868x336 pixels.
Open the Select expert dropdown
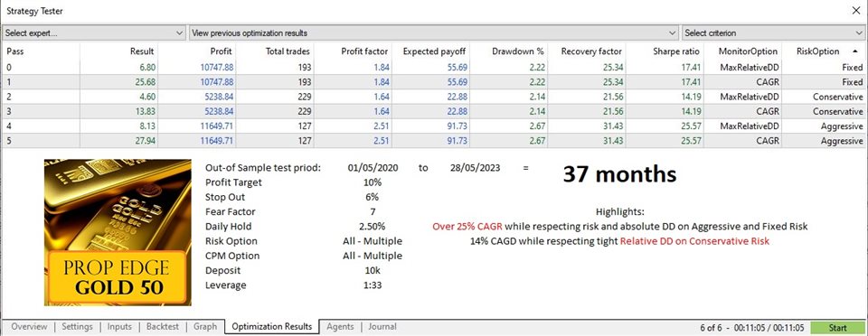[94, 33]
